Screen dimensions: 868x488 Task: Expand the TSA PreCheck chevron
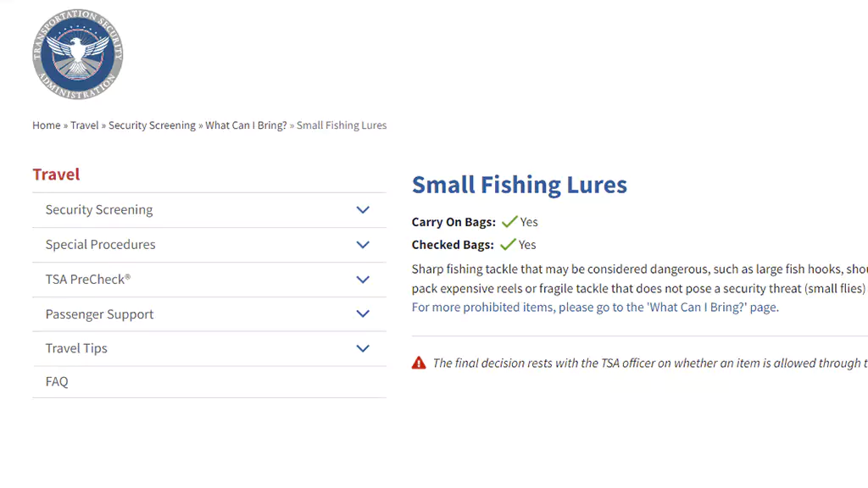[x=363, y=280]
